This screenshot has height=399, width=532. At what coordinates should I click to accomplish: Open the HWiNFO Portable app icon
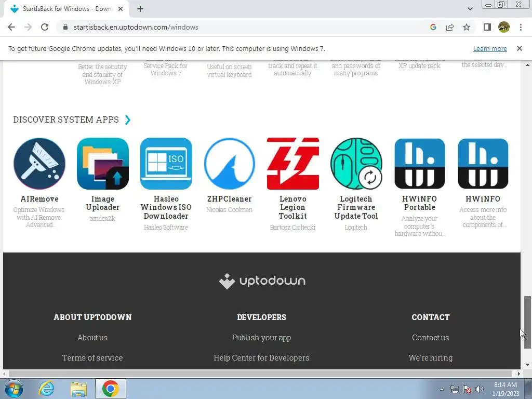[420, 164]
